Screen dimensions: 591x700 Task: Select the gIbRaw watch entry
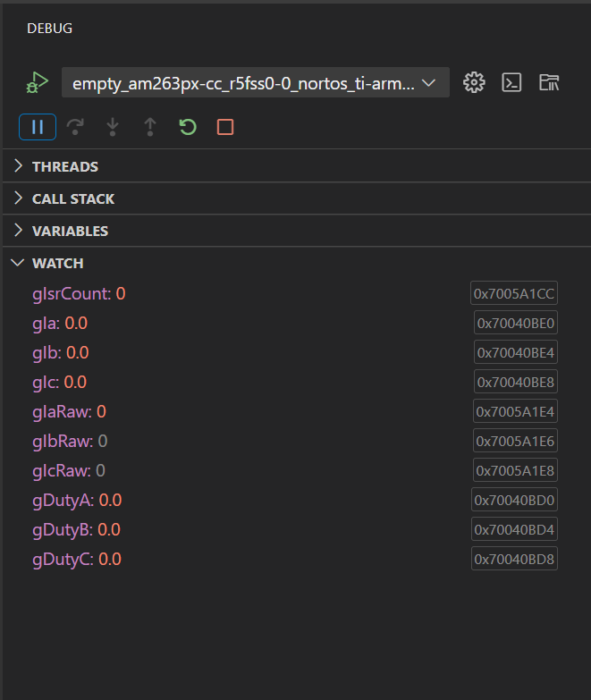[70, 441]
